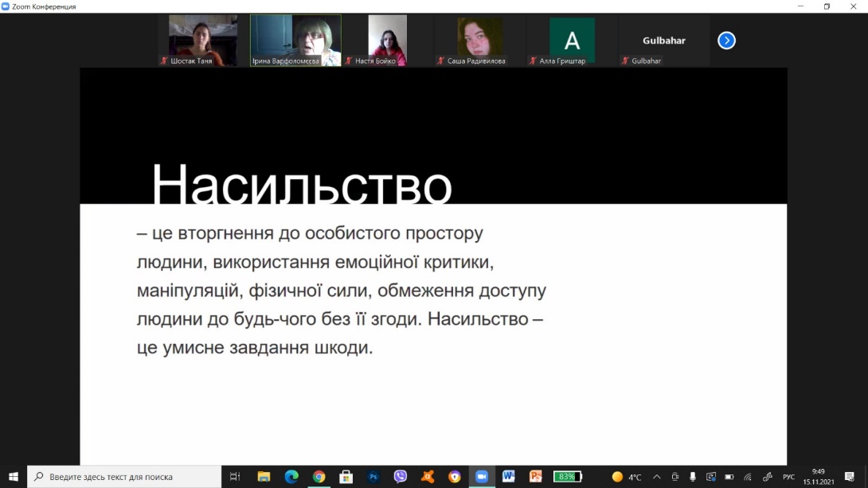Click the Gulbahar participant tile

pyautogui.click(x=663, y=40)
